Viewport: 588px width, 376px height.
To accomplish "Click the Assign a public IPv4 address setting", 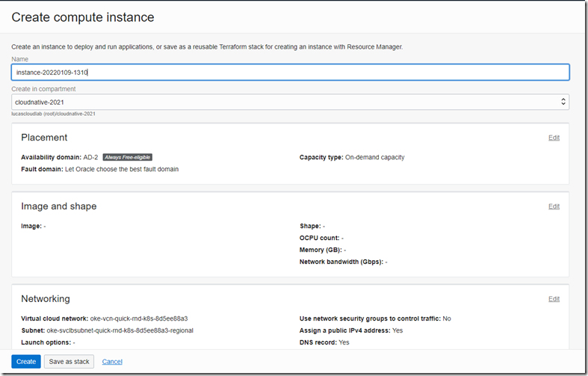I will pos(350,330).
